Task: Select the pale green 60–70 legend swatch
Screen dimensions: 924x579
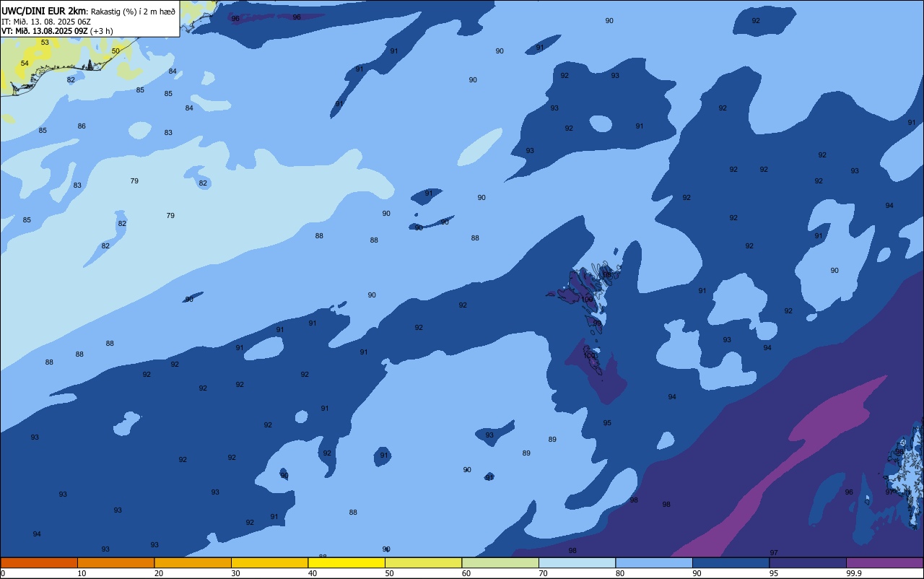Action: 500,562
